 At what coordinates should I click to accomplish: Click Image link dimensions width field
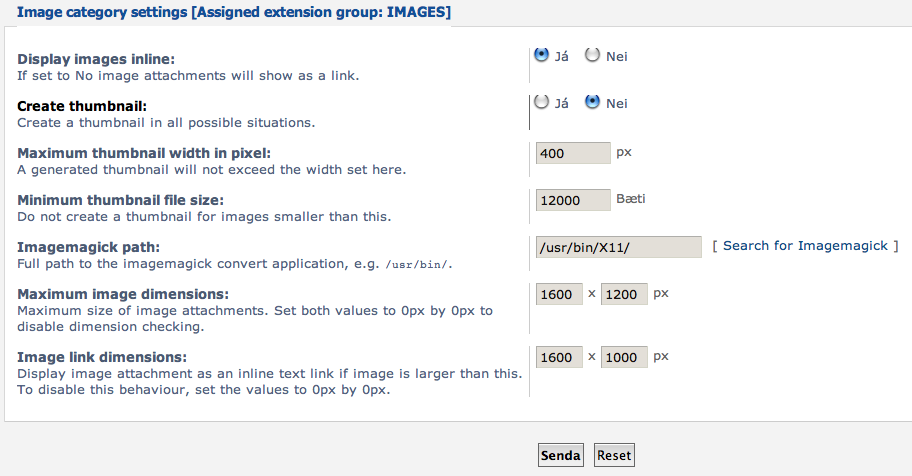559,357
